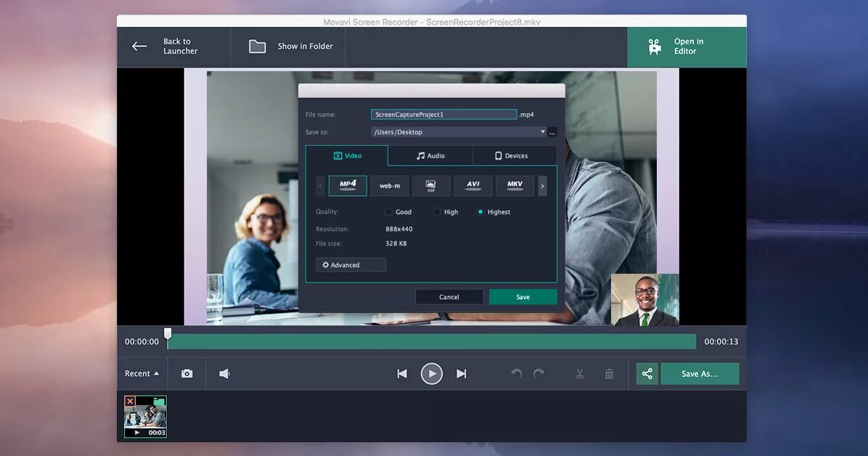The height and width of the screenshot is (456, 868).
Task: Click the green timeline progress bar
Action: pos(432,341)
